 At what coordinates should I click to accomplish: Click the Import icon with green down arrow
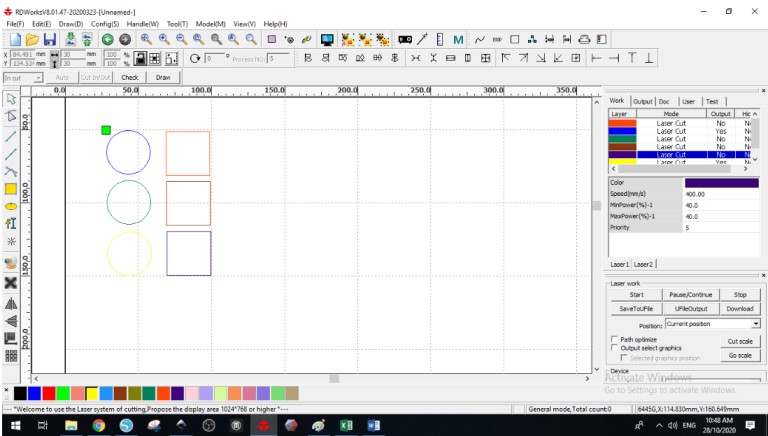(71, 40)
